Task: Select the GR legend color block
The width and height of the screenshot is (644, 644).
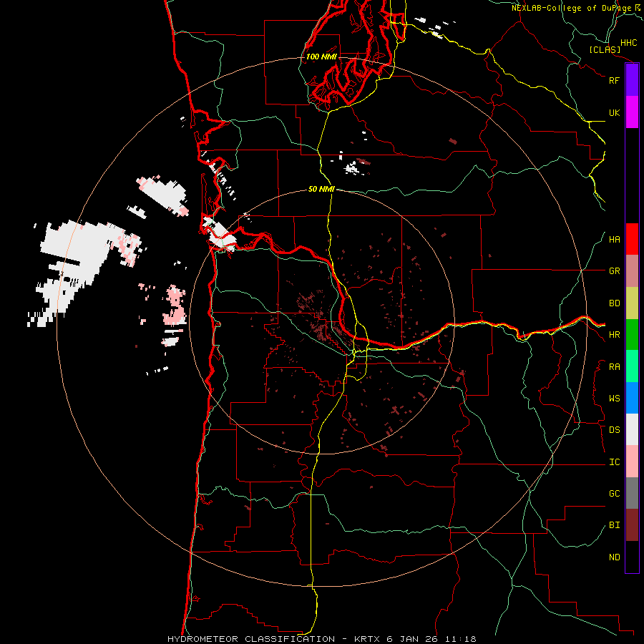Action: point(632,271)
